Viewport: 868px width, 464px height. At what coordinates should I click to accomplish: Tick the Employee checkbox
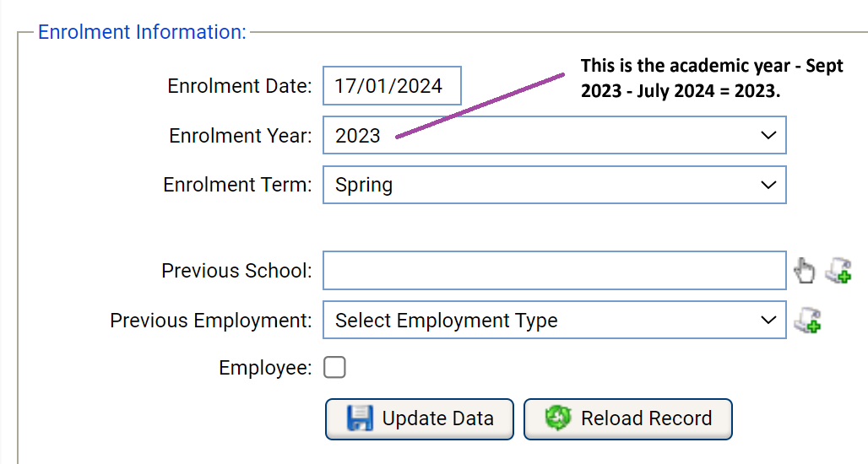(x=335, y=368)
